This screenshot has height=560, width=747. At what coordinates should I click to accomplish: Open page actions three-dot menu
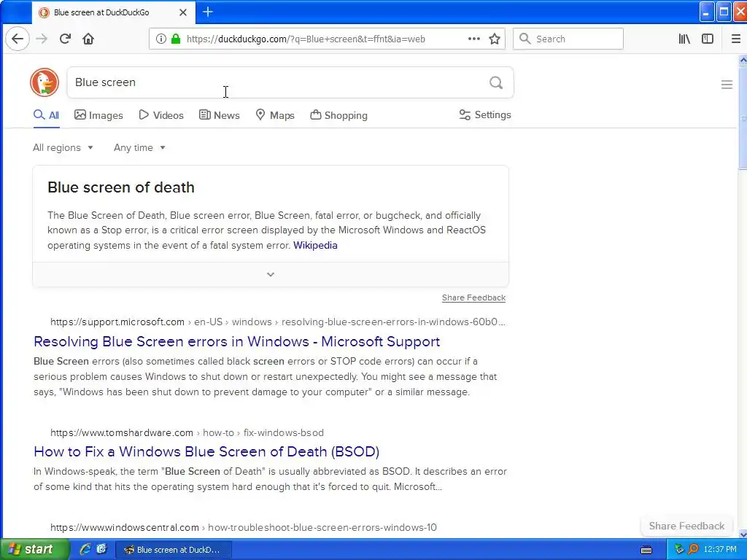tap(474, 39)
